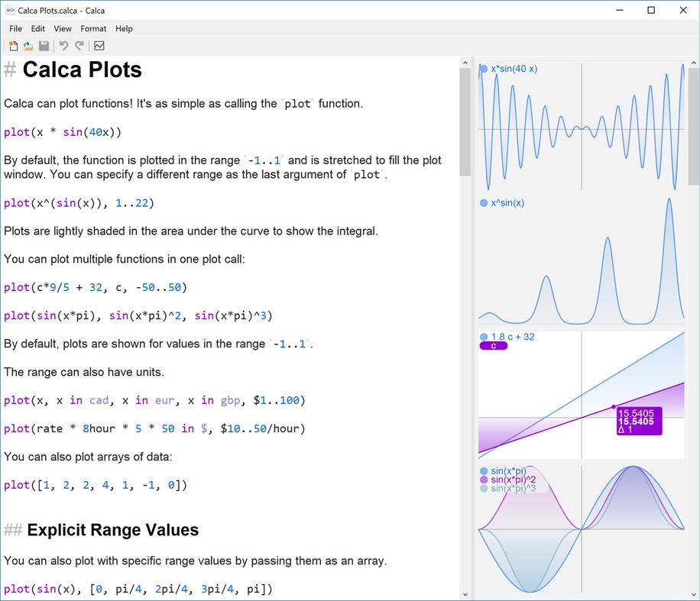Image resolution: width=700 pixels, height=601 pixels.
Task: Save the current document
Action: 44,46
